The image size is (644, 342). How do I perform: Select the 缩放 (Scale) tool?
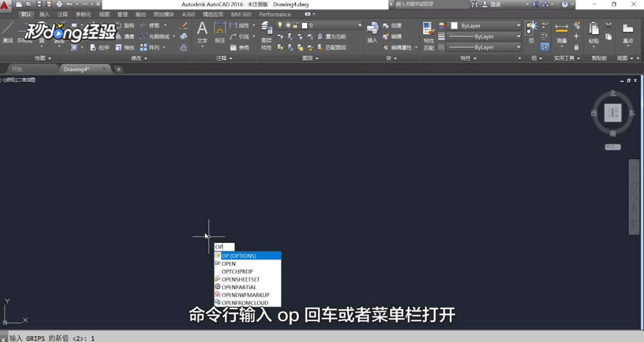click(x=125, y=47)
